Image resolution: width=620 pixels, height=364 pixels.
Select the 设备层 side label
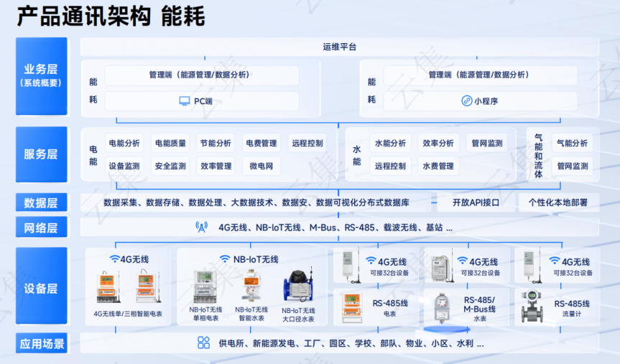[x=41, y=288]
